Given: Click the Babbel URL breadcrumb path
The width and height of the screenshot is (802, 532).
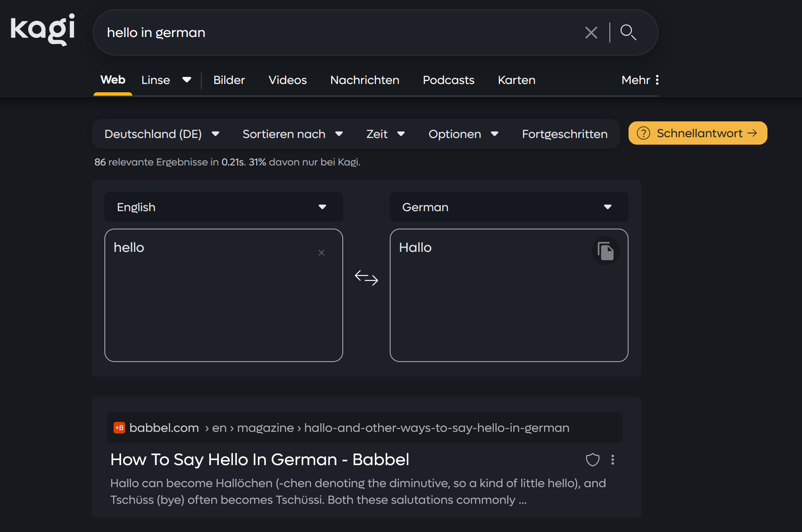Looking at the screenshot, I should coord(387,428).
